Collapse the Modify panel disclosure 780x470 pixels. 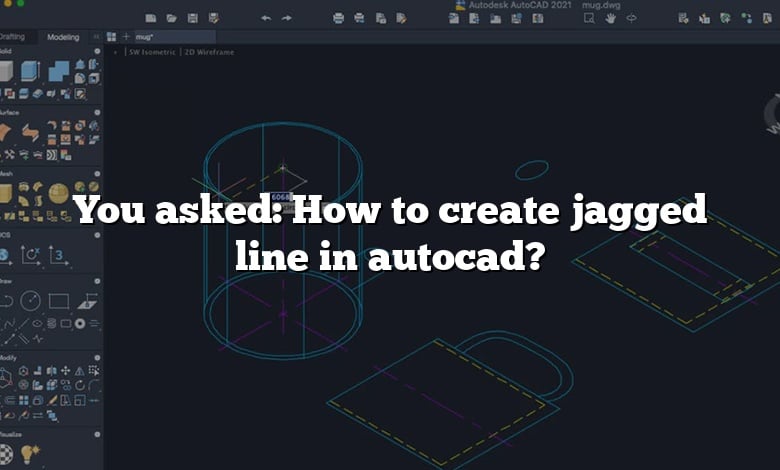pos(97,358)
